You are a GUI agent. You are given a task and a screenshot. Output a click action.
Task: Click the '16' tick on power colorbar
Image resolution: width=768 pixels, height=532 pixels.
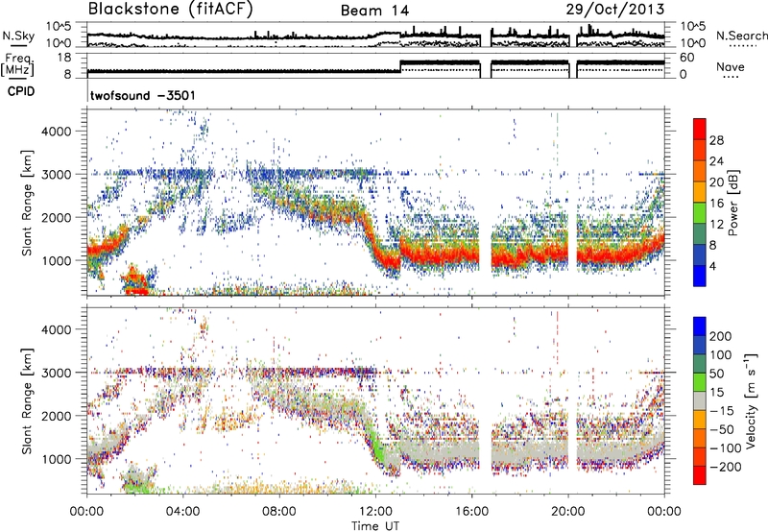tap(716, 204)
